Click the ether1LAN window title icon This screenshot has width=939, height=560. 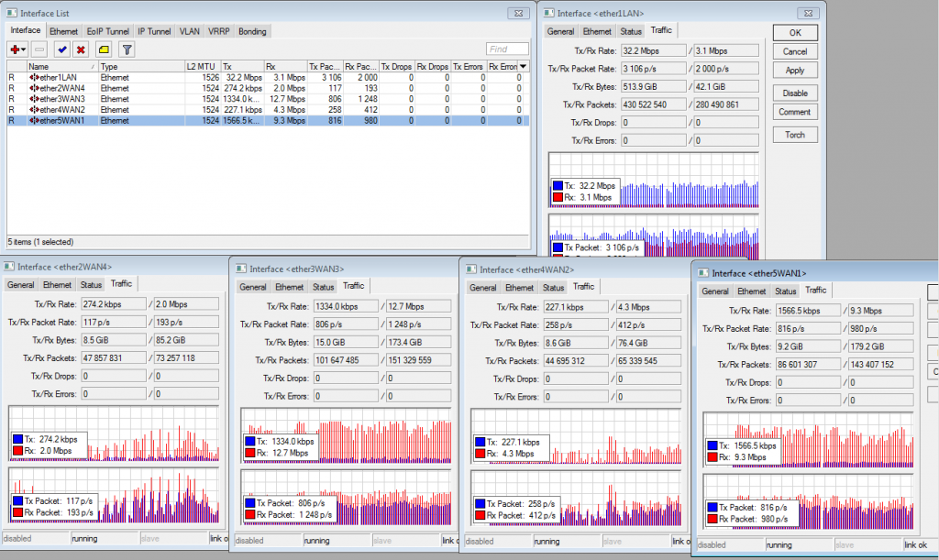[x=549, y=13]
